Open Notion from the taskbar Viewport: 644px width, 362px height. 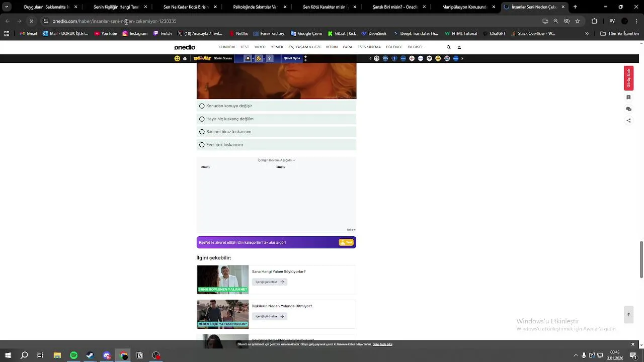[139, 355]
